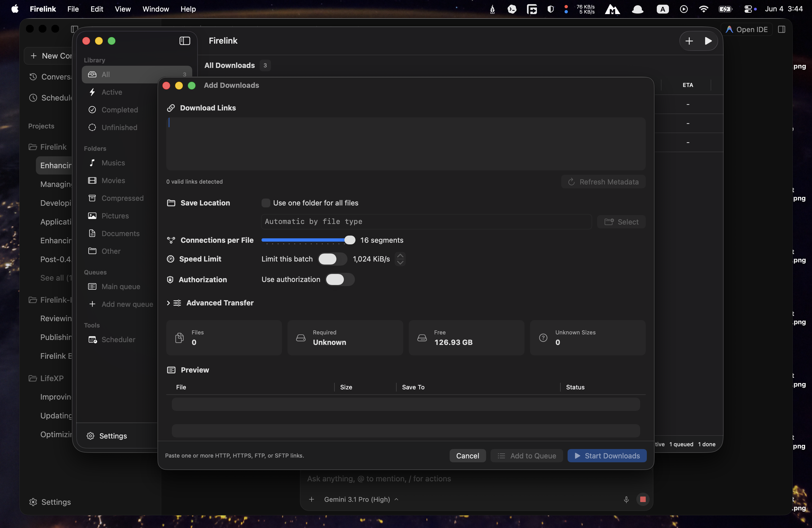Viewport: 812px width, 528px height.
Task: Click Start Downloads button
Action: (607, 456)
